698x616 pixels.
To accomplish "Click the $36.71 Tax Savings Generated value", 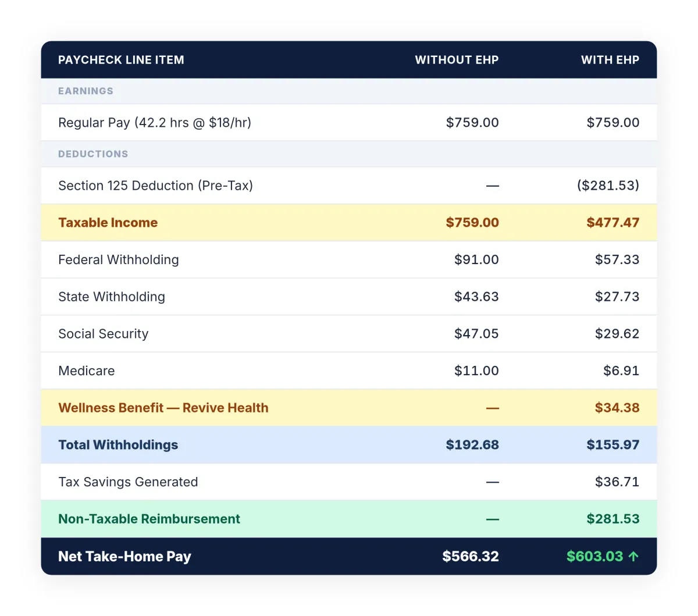I will (617, 482).
